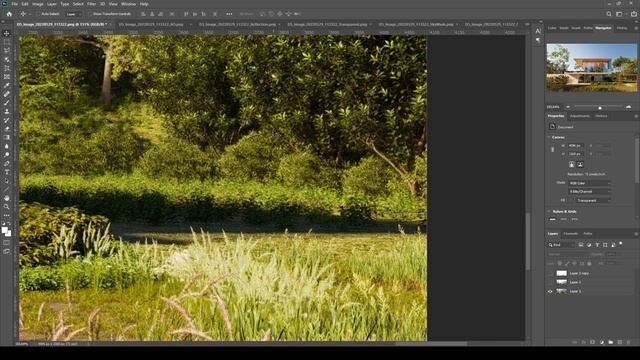Select the Pen tool
This screenshot has height=360, width=640.
(x=7, y=163)
